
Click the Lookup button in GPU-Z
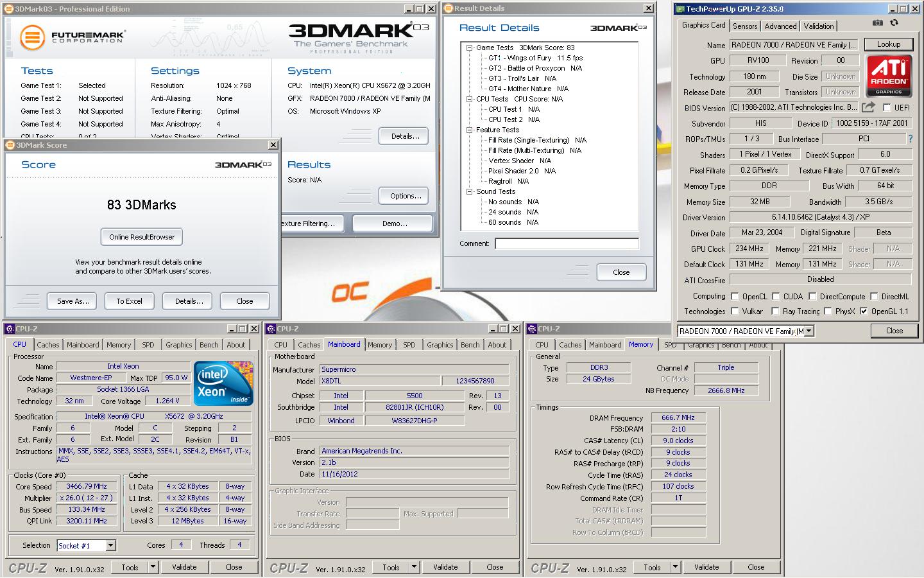pos(888,44)
